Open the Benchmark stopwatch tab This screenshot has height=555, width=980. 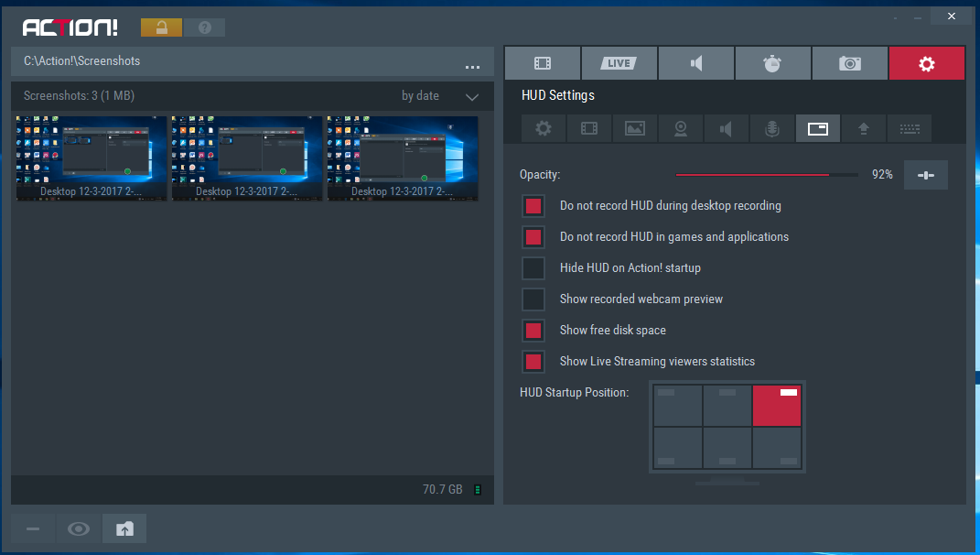(x=773, y=63)
